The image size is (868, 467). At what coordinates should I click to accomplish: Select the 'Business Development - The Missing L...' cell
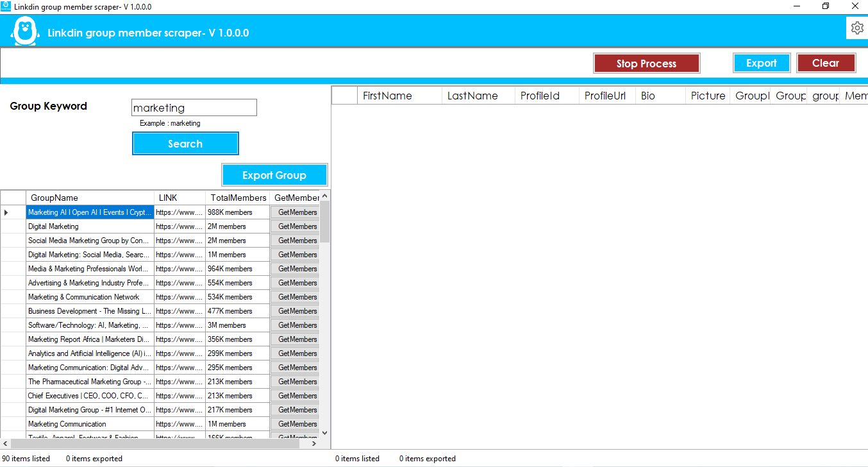(x=90, y=311)
